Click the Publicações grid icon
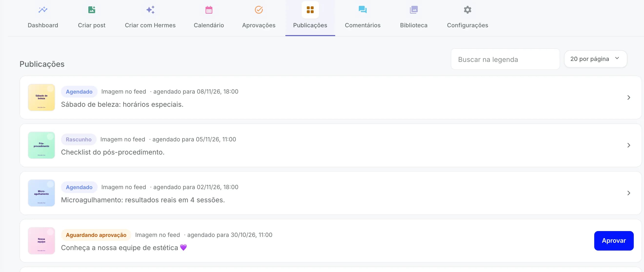 (310, 10)
